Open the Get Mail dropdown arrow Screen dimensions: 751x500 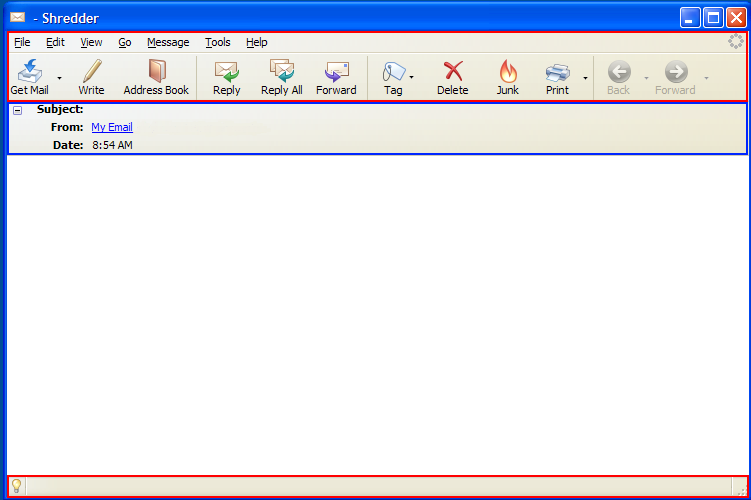(x=59, y=78)
